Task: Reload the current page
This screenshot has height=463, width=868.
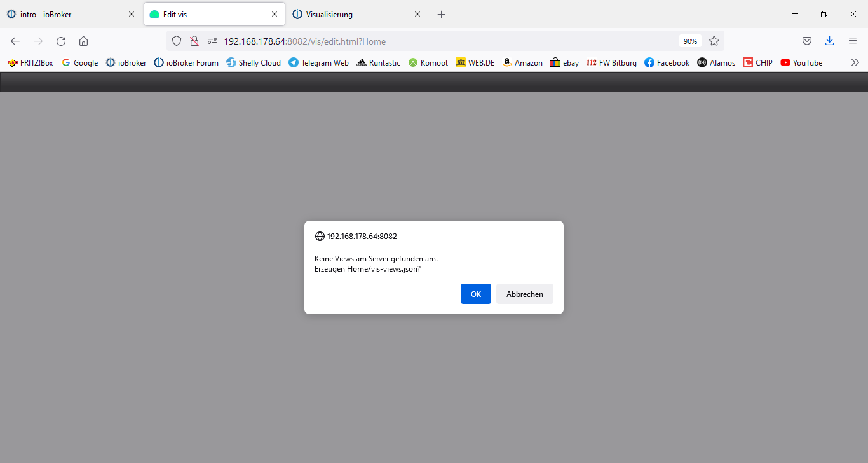Action: [x=61, y=41]
